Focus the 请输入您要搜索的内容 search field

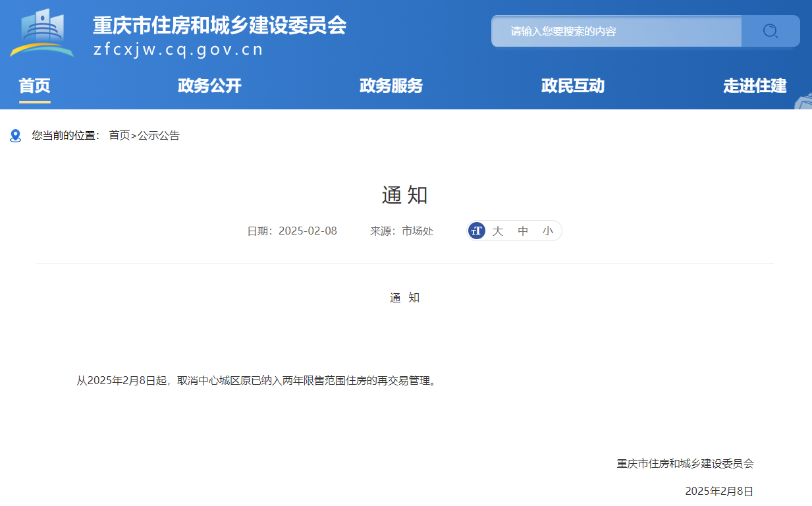click(616, 31)
